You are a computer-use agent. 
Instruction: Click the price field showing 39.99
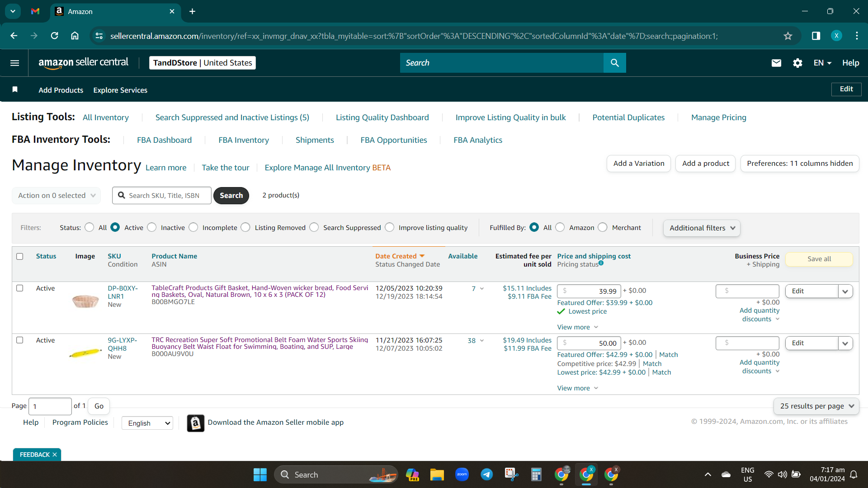(x=589, y=291)
